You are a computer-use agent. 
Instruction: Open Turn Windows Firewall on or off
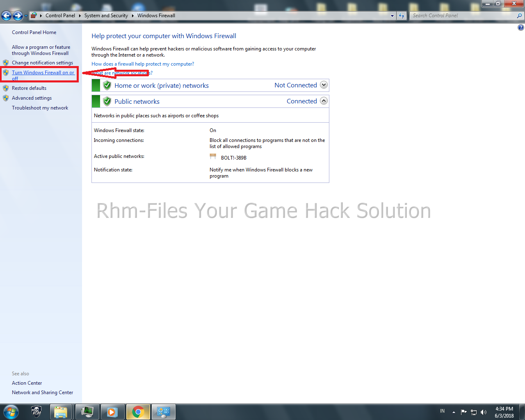pyautogui.click(x=43, y=75)
